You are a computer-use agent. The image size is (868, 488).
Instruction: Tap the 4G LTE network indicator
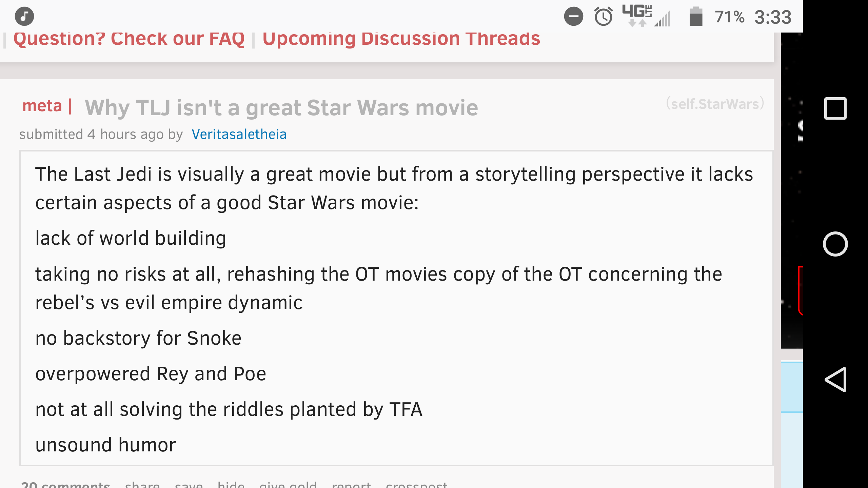(637, 16)
